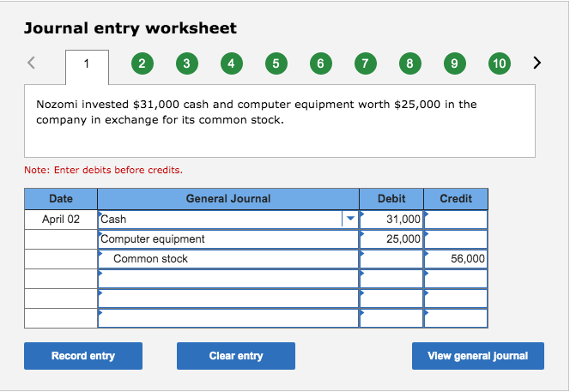Go to journal entry 3
Image resolution: width=570 pixels, height=392 pixels.
[x=187, y=63]
